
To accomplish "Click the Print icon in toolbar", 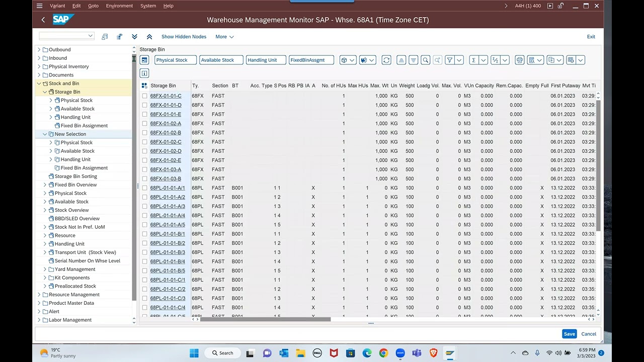I will point(520,60).
